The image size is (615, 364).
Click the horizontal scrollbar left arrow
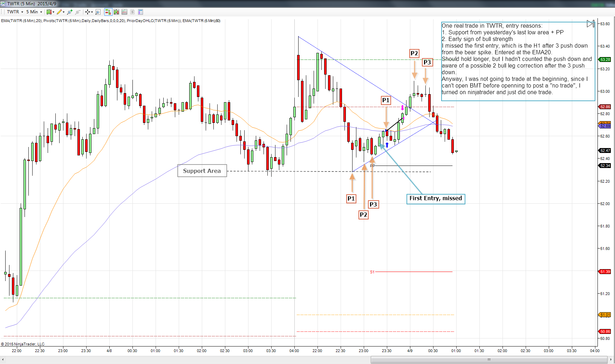(x=3, y=359)
